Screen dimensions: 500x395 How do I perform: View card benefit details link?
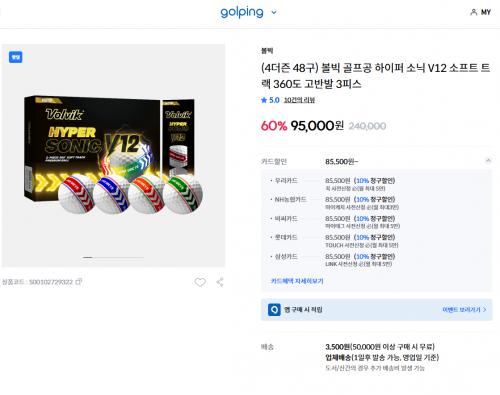(x=297, y=281)
